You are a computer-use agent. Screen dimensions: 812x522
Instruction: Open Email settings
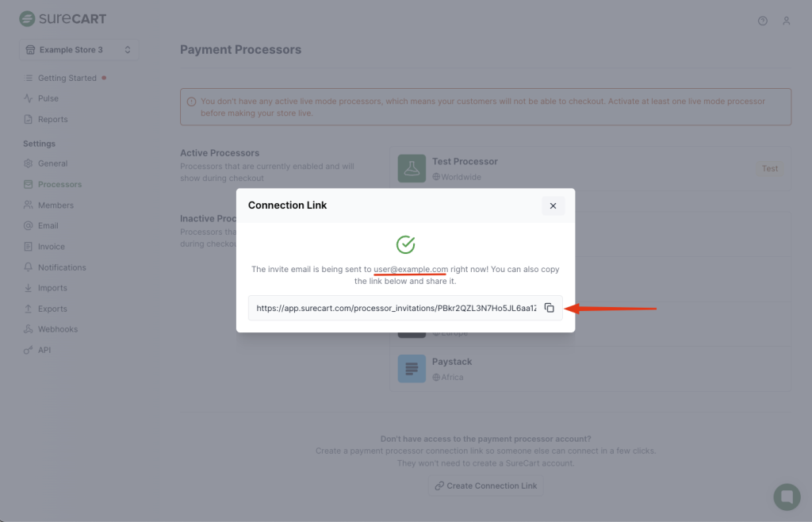(48, 225)
